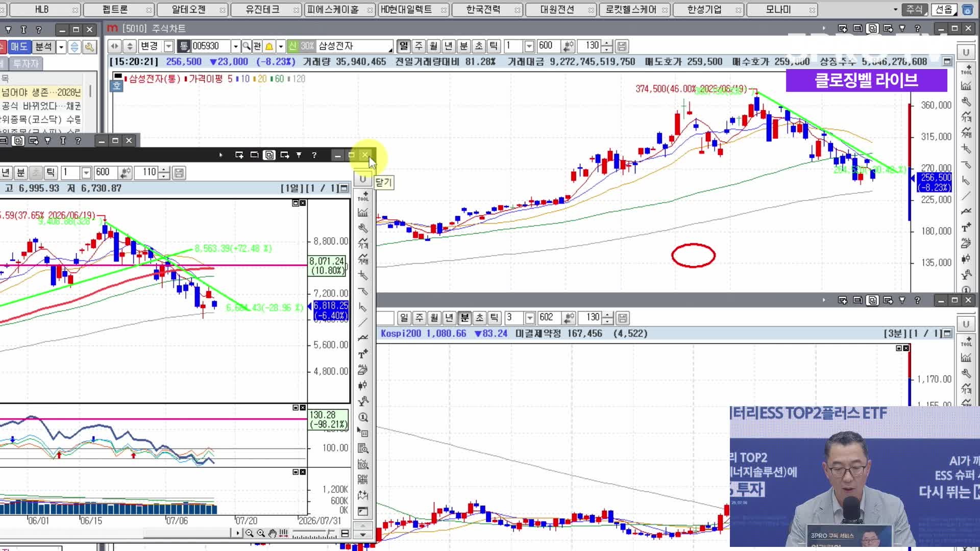Click the TOOL icon in the right sidebar of Samsung chart
This screenshot has width=980, height=551.
966,70
